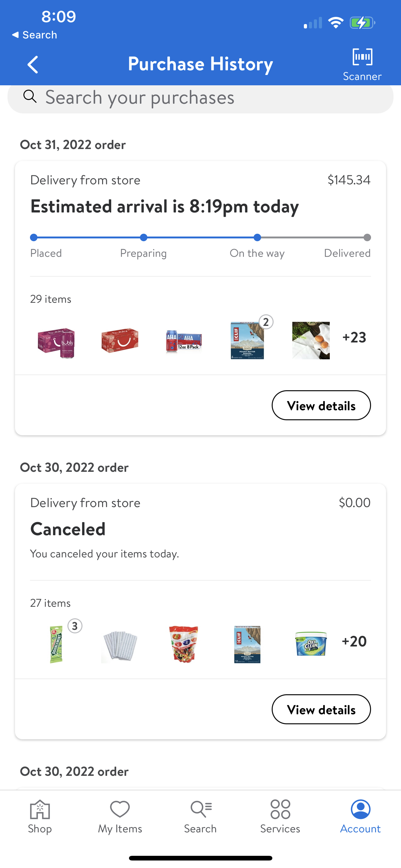The image size is (401, 868).
Task: View details for Oct 31 order
Action: pyautogui.click(x=321, y=405)
